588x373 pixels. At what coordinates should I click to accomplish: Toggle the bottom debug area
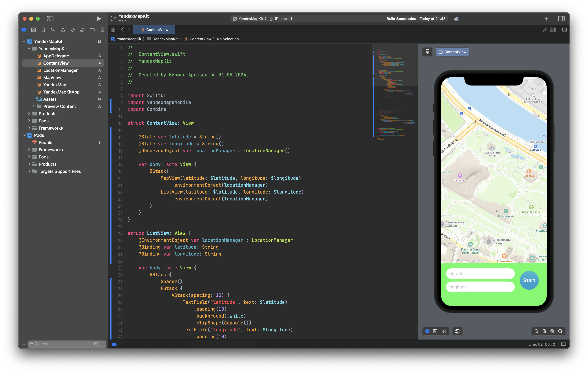[x=563, y=344]
